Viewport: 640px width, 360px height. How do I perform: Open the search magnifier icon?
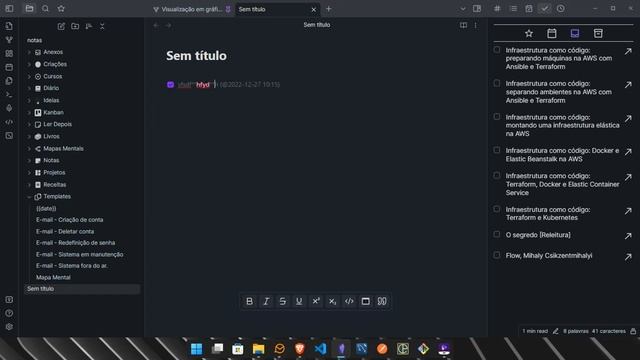tap(45, 9)
